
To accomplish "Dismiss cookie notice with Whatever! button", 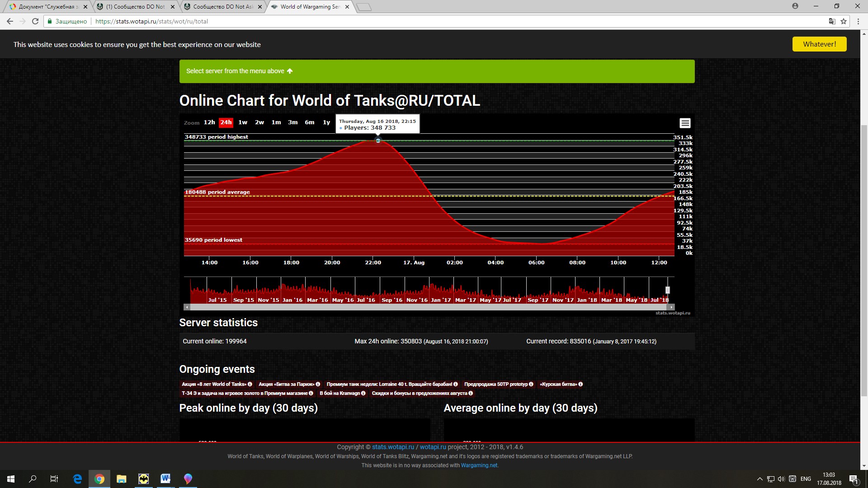I will tap(819, 44).
